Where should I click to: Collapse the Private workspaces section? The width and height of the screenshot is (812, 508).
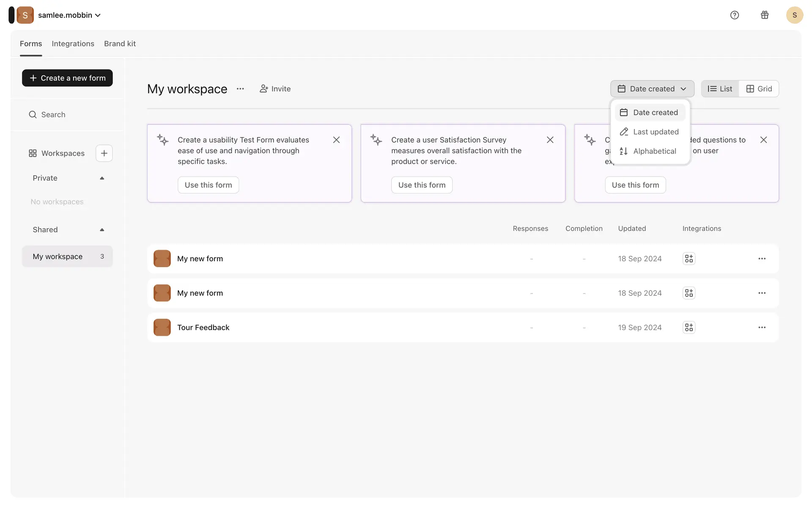(102, 178)
